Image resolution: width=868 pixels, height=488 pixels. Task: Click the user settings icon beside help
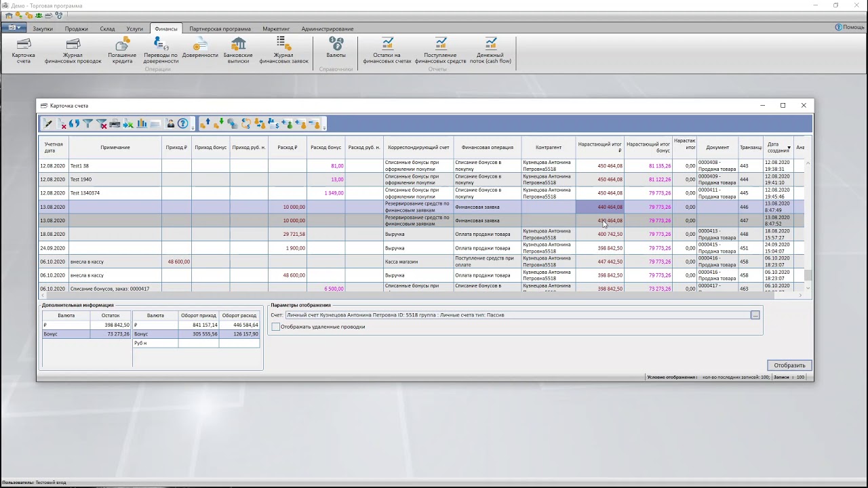pyautogui.click(x=170, y=123)
